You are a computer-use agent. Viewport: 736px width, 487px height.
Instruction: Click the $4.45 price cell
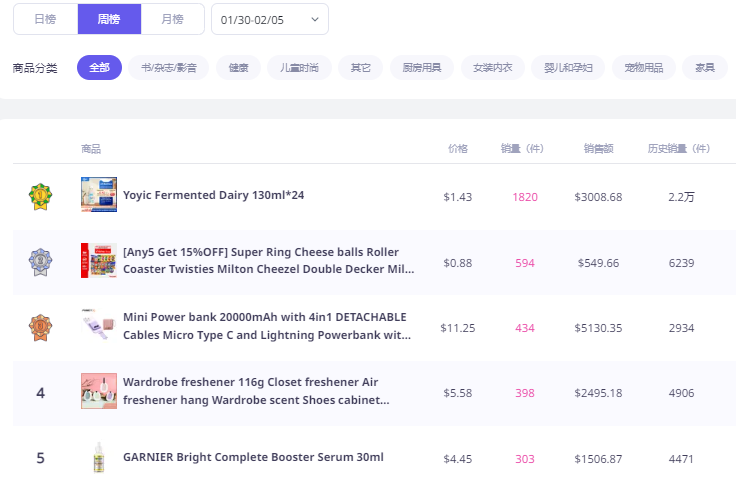(458, 459)
